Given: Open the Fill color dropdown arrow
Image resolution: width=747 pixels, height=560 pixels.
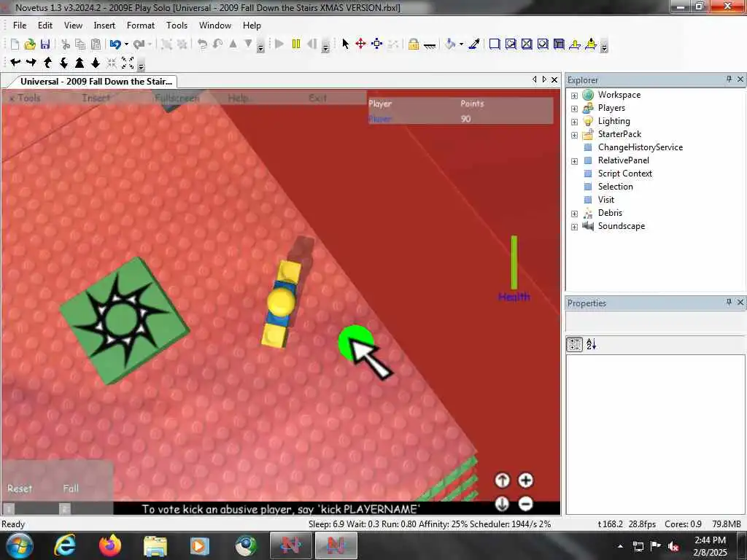Looking at the screenshot, I should coord(461,44).
